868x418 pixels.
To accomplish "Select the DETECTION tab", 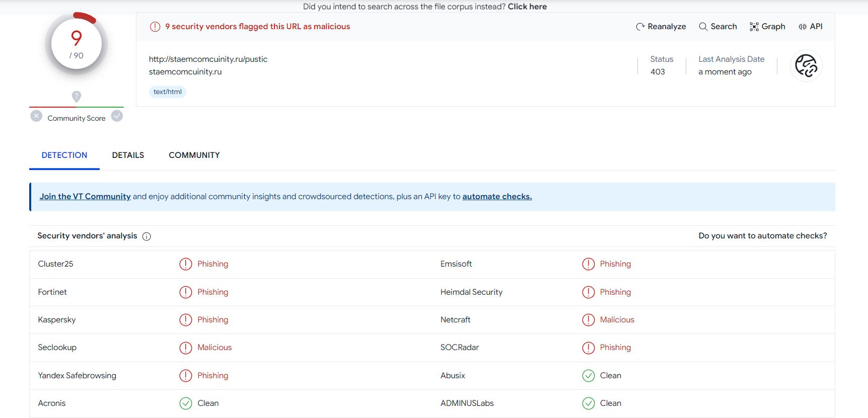I will tap(64, 155).
